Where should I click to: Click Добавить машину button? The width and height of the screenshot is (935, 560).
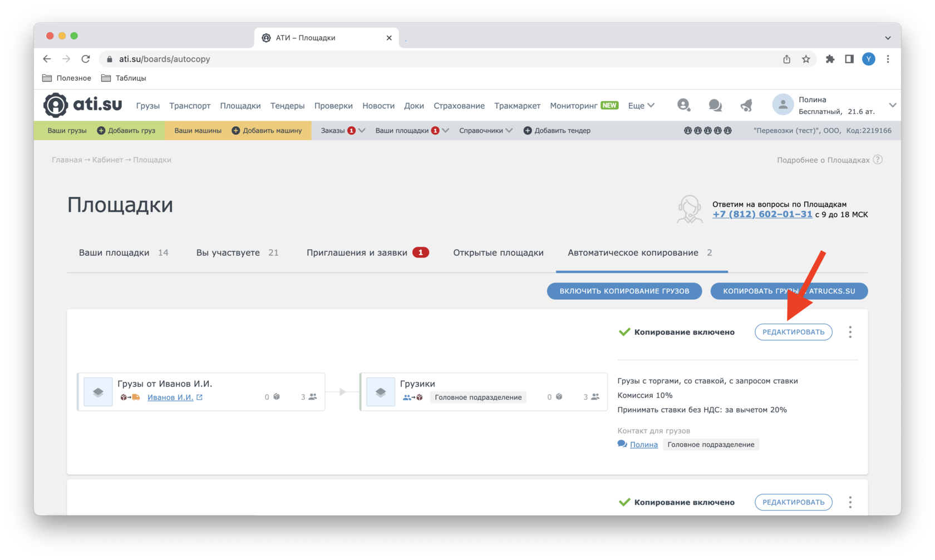tap(267, 131)
